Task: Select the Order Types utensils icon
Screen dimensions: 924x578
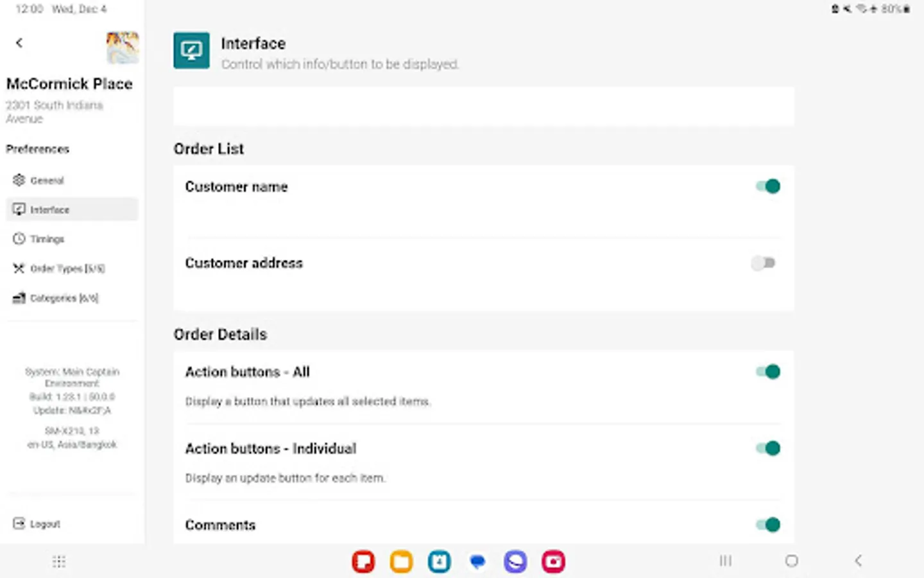Action: [x=19, y=268]
